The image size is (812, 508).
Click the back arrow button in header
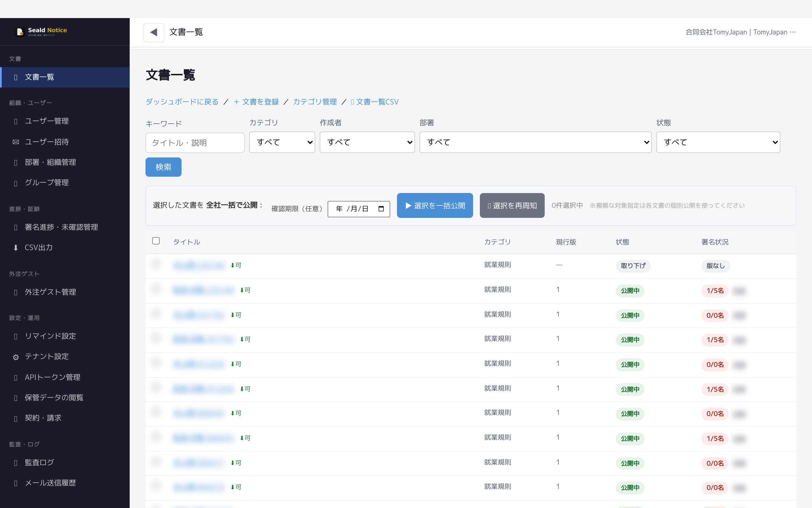tap(154, 32)
